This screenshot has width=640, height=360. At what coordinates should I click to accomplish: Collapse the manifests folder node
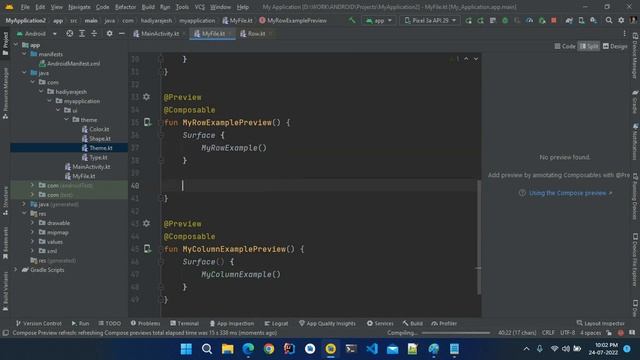coord(24,54)
